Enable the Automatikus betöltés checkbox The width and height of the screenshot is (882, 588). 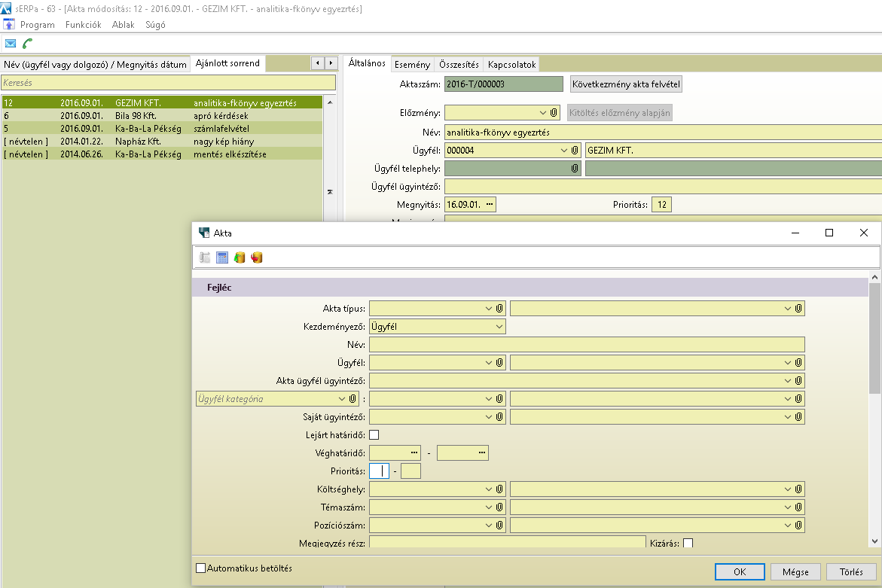click(200, 568)
